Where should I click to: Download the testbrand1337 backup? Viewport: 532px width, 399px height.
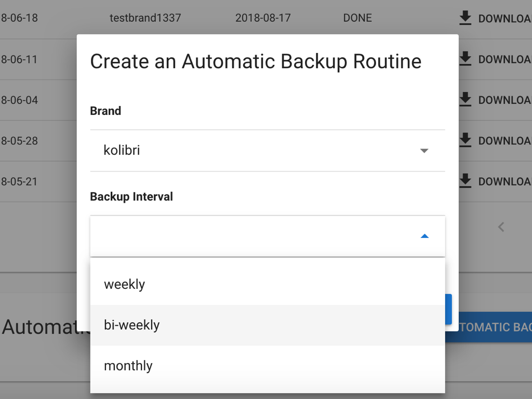pyautogui.click(x=465, y=18)
